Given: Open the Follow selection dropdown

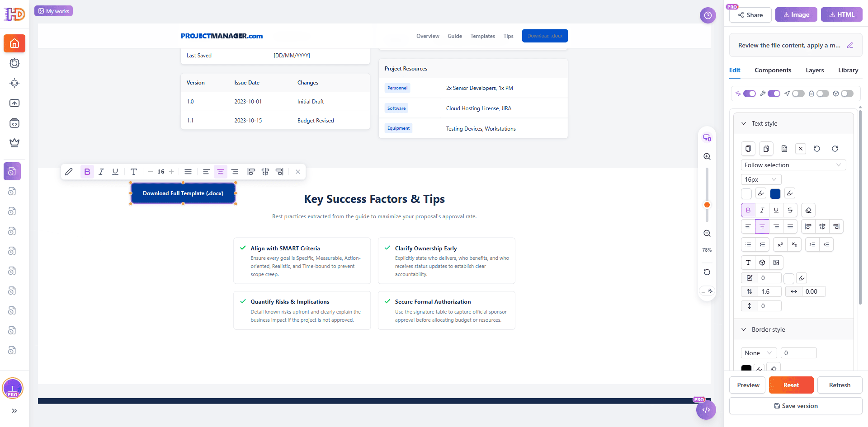Looking at the screenshot, I should pyautogui.click(x=793, y=165).
